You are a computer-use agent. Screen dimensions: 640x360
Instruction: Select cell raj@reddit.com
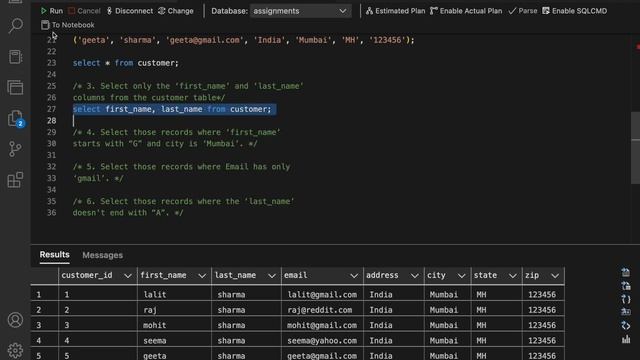pyautogui.click(x=322, y=310)
